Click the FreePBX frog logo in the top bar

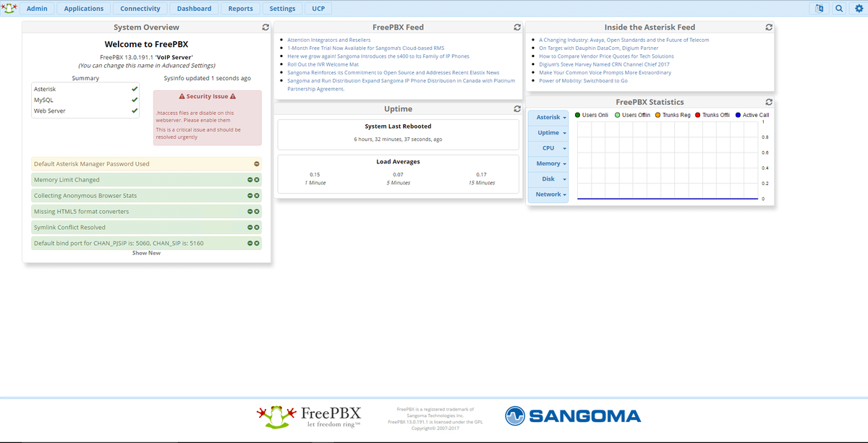tap(9, 8)
